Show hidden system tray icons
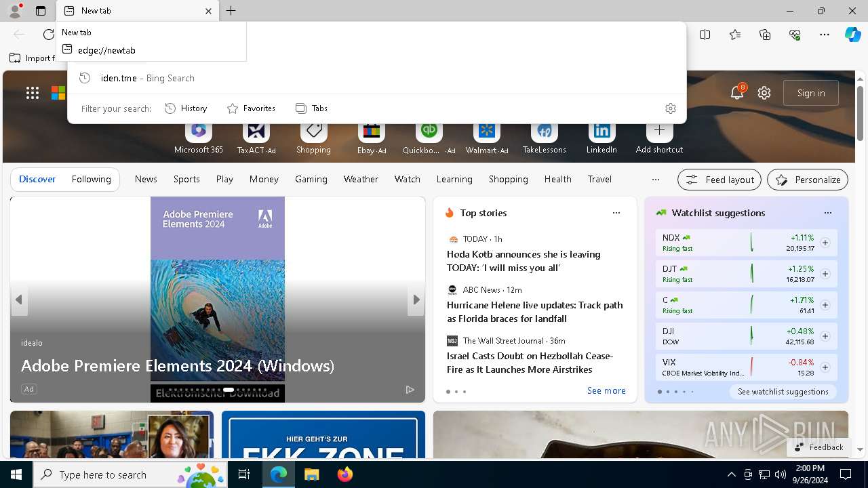The image size is (868, 488). [731, 474]
